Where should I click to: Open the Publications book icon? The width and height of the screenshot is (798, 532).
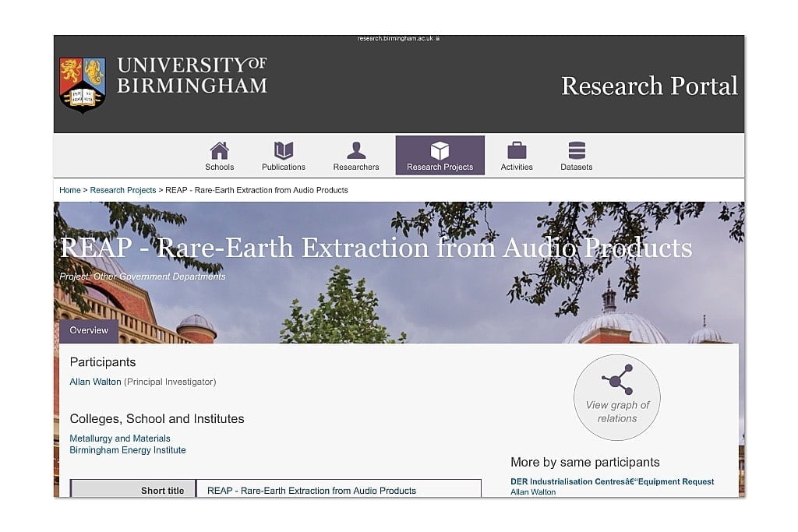(x=284, y=150)
